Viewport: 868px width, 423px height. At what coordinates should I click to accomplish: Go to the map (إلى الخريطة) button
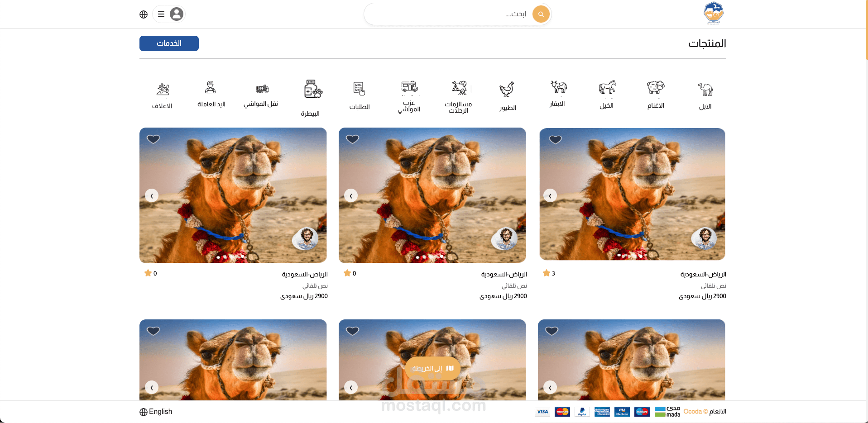coord(433,368)
